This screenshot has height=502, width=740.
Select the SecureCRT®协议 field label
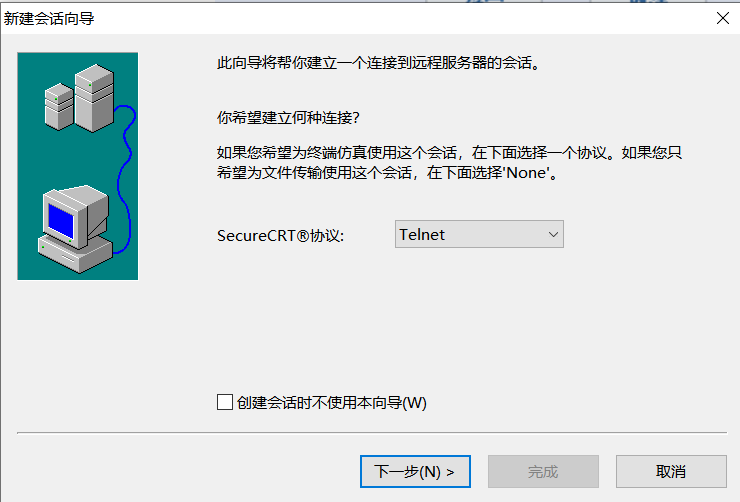click(x=280, y=235)
